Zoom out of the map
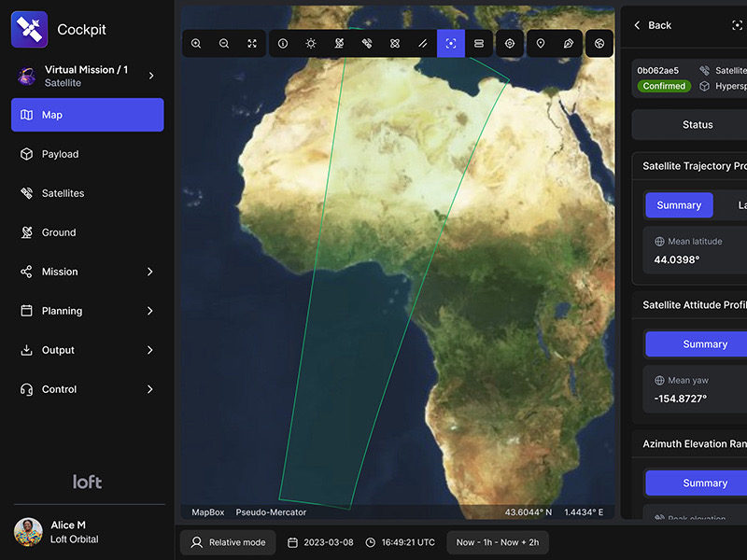This screenshot has height=560, width=747. 224,44
